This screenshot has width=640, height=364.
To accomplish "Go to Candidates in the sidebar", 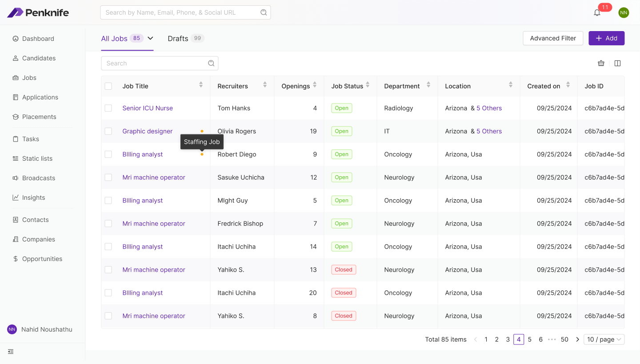I will click(x=39, y=58).
